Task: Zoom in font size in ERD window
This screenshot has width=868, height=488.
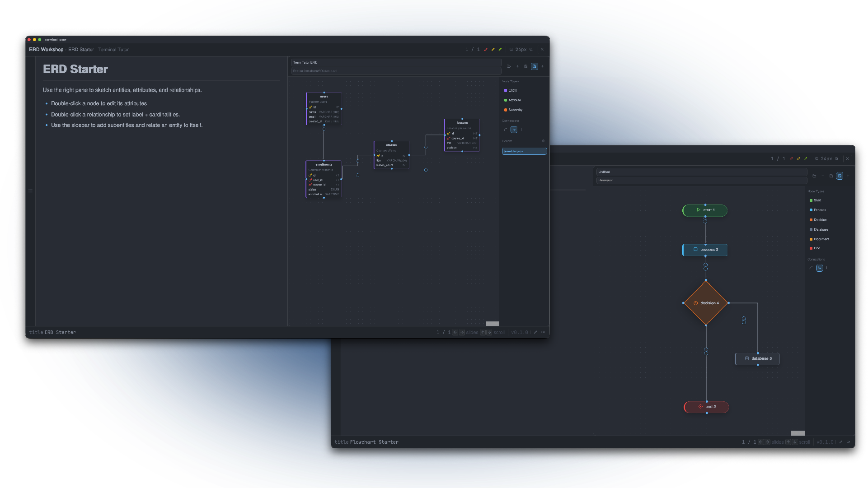Action: click(x=531, y=50)
